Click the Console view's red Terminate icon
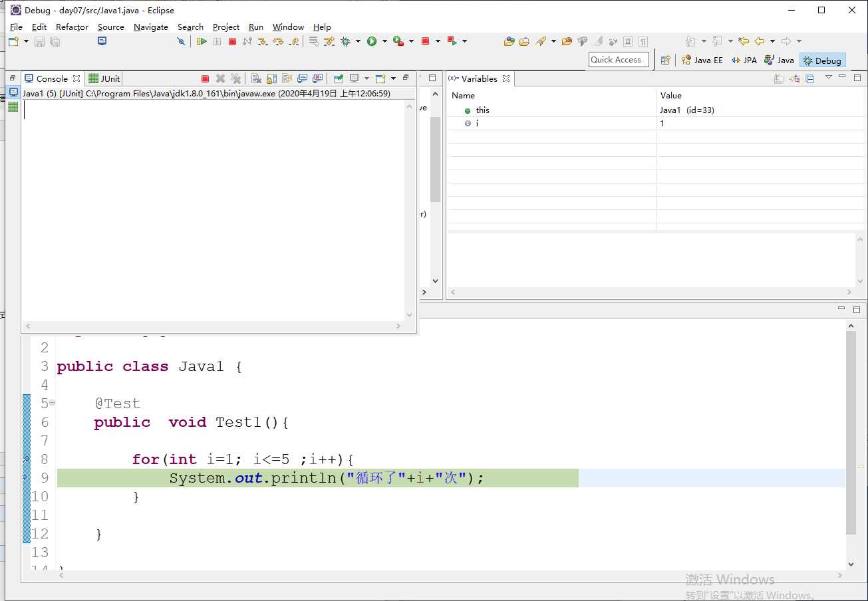 pos(205,78)
